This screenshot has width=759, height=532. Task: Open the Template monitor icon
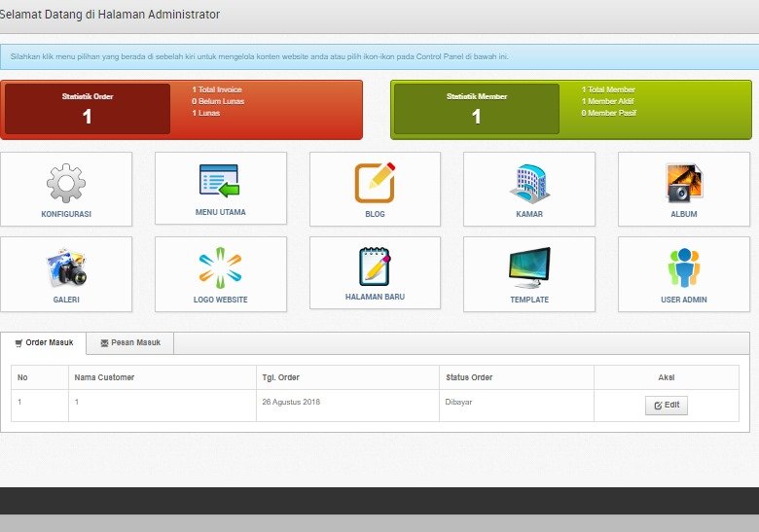529,267
